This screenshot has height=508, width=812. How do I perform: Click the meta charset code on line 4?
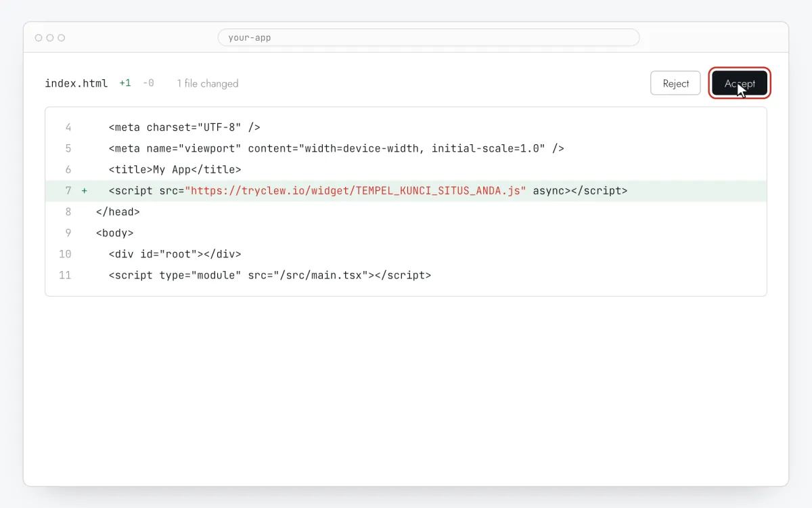click(x=184, y=127)
